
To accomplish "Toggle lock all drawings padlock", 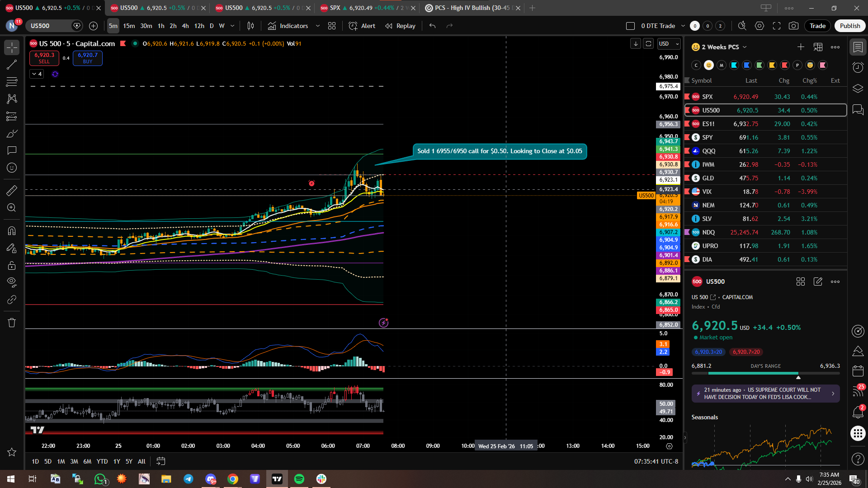I will click(12, 265).
